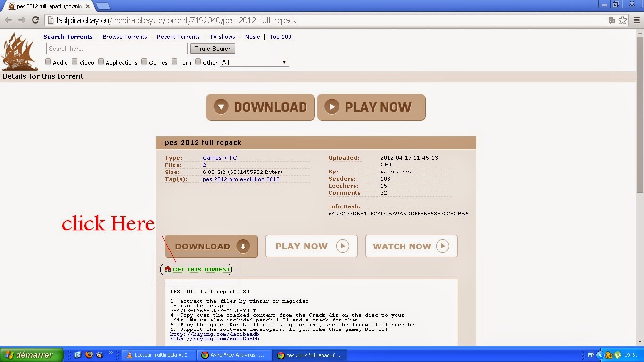This screenshot has width=644, height=362.
Task: Expand the quick launch overflow chevron
Action: [111, 353]
